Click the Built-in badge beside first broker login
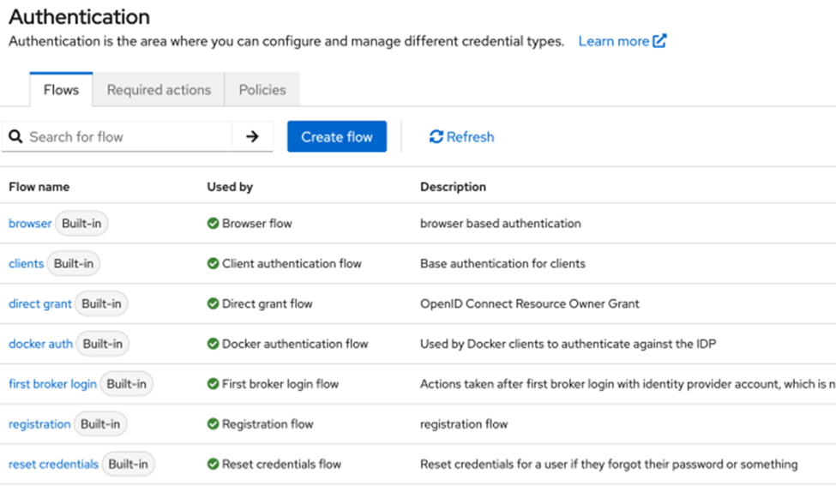836x504 pixels. point(126,384)
